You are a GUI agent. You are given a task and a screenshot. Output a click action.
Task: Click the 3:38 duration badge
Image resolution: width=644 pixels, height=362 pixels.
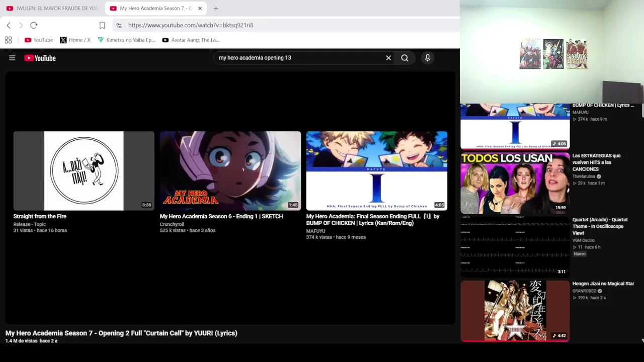146,205
